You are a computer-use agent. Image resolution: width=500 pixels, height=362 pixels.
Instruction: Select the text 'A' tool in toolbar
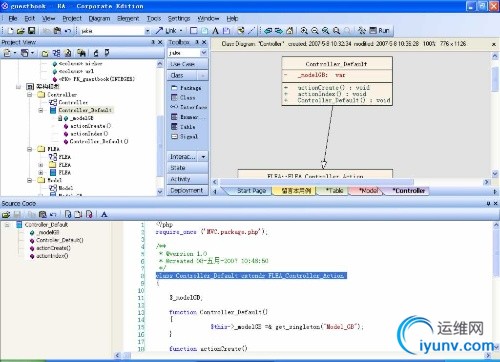tap(215, 31)
